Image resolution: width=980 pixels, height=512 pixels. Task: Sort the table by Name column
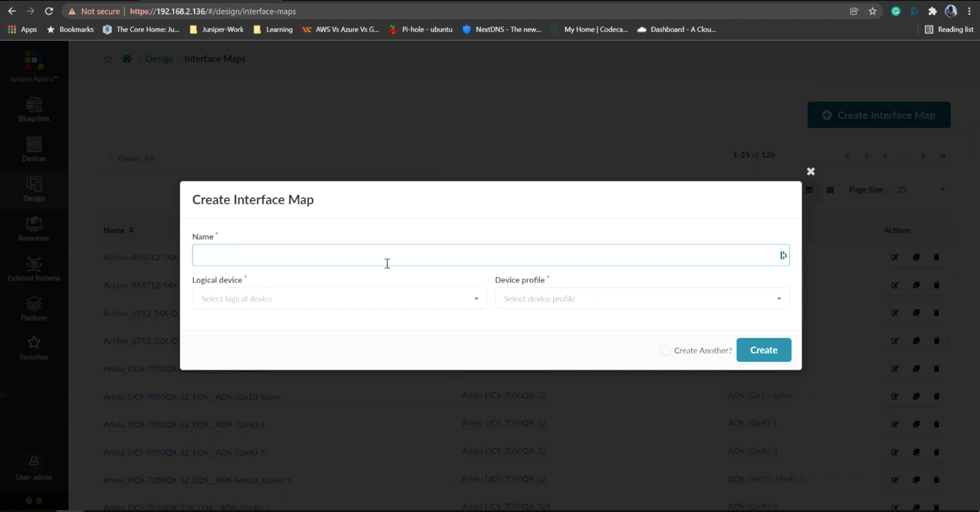click(118, 230)
